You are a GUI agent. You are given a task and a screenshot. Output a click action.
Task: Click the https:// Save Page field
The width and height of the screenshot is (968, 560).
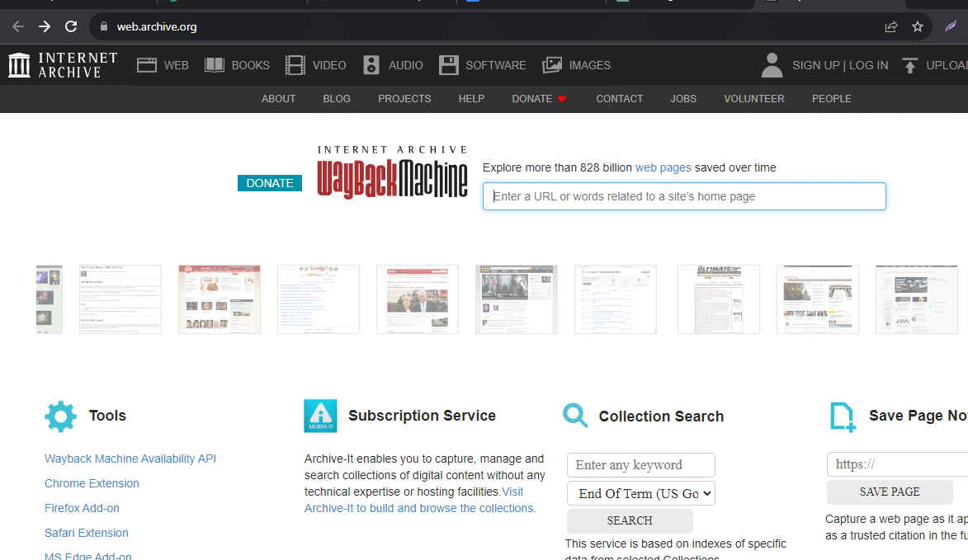point(897,464)
